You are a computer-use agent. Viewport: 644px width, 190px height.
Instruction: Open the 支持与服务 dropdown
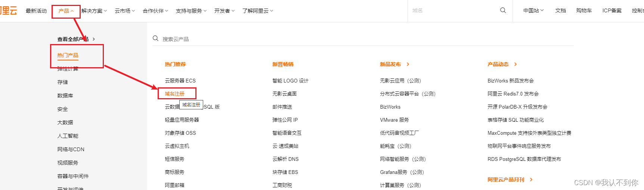point(191,11)
